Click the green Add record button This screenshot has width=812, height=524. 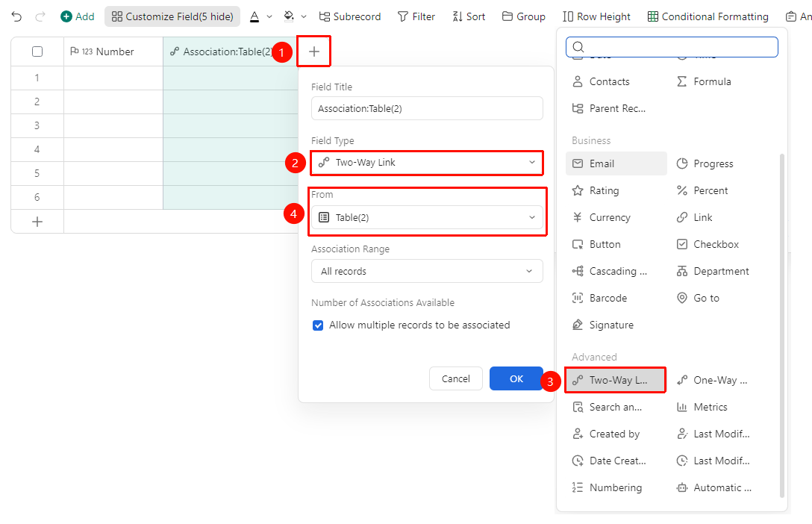pos(77,16)
